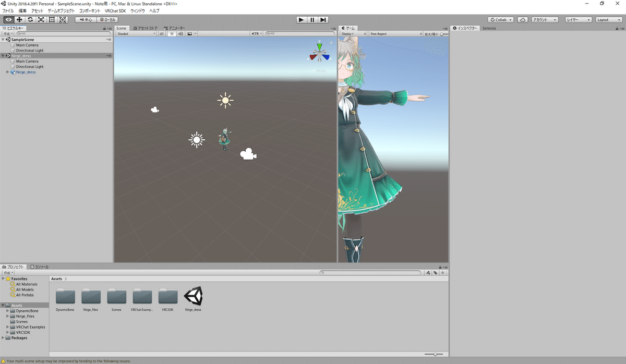
Task: Open the cloud services icon
Action: point(523,20)
